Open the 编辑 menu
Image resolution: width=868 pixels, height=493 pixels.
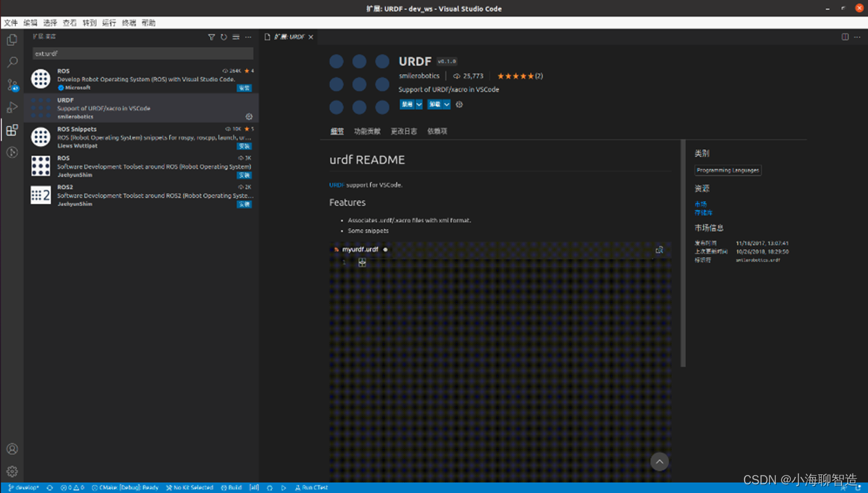click(x=31, y=23)
